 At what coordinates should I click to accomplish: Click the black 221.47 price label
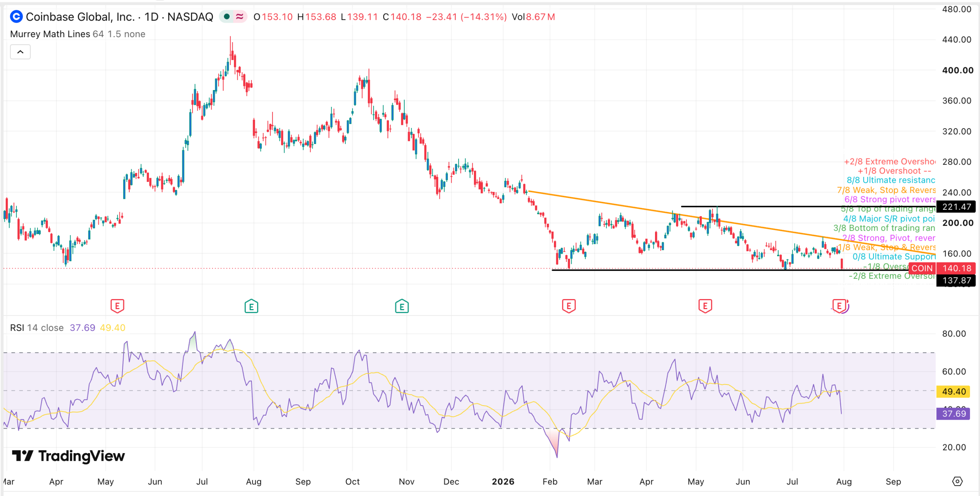pos(956,207)
